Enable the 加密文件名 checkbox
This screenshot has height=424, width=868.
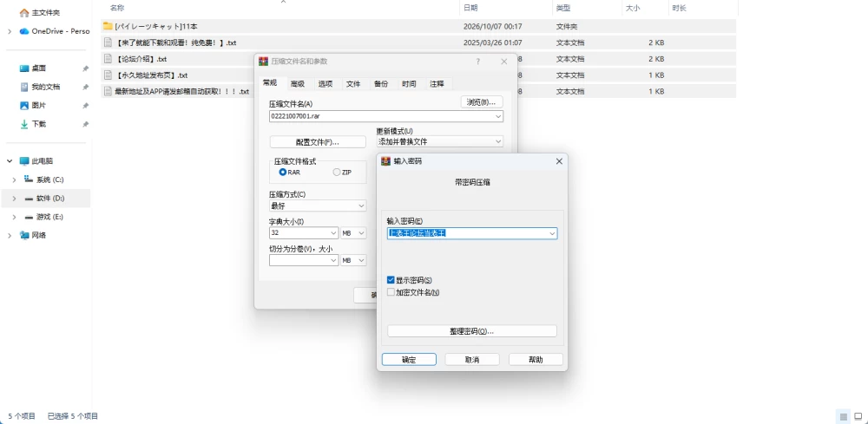click(x=391, y=292)
